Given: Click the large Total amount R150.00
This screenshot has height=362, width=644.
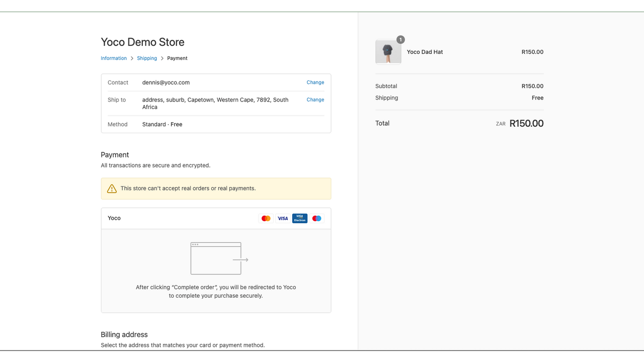Looking at the screenshot, I should pos(526,123).
